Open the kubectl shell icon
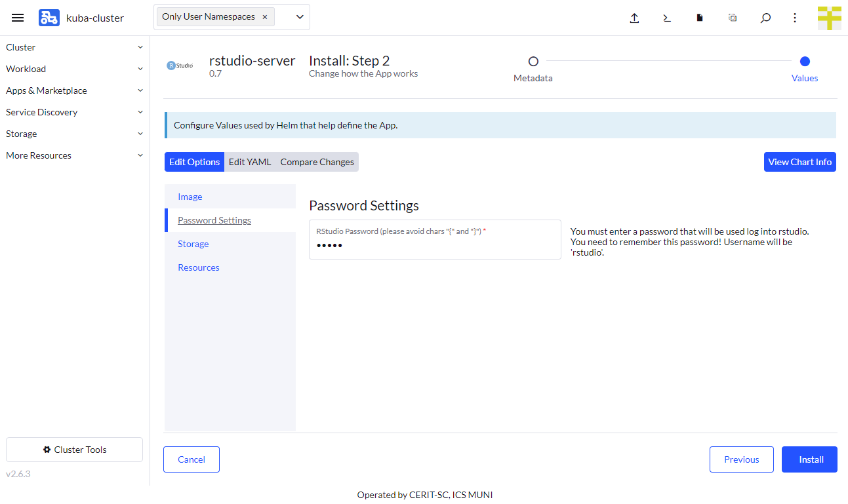The image size is (848, 504). point(667,18)
